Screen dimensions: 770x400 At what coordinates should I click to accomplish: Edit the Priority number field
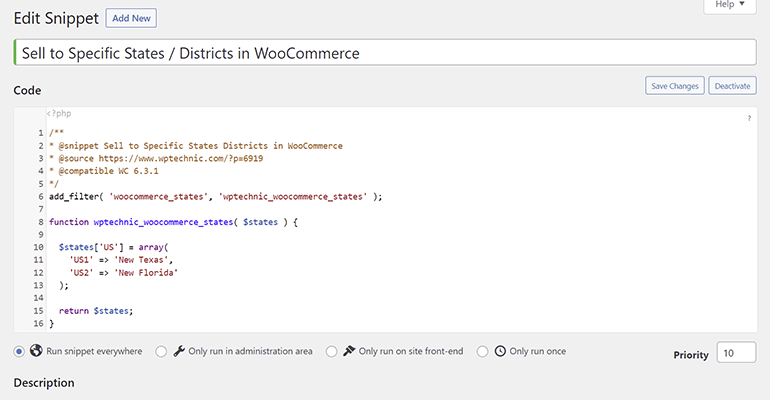coord(736,352)
